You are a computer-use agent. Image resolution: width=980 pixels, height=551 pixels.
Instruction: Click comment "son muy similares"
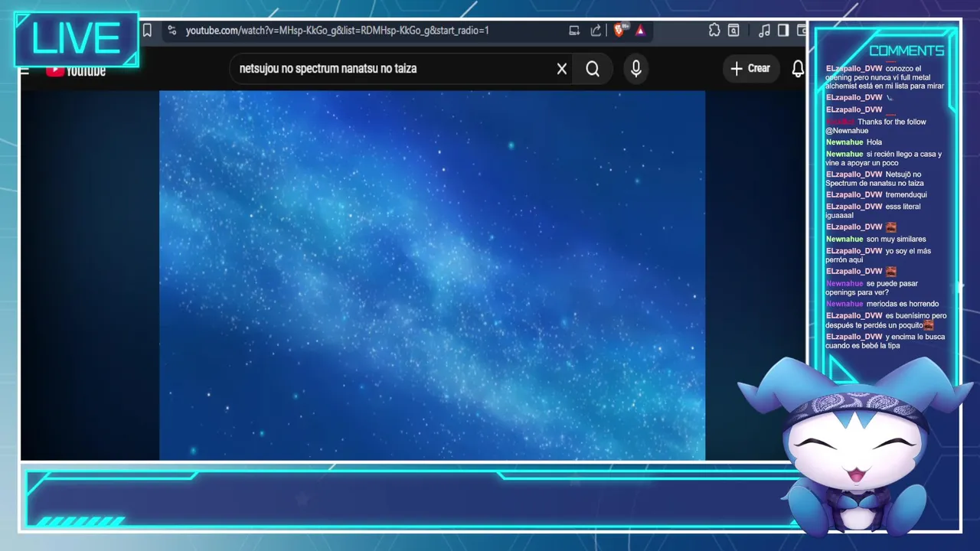click(896, 239)
